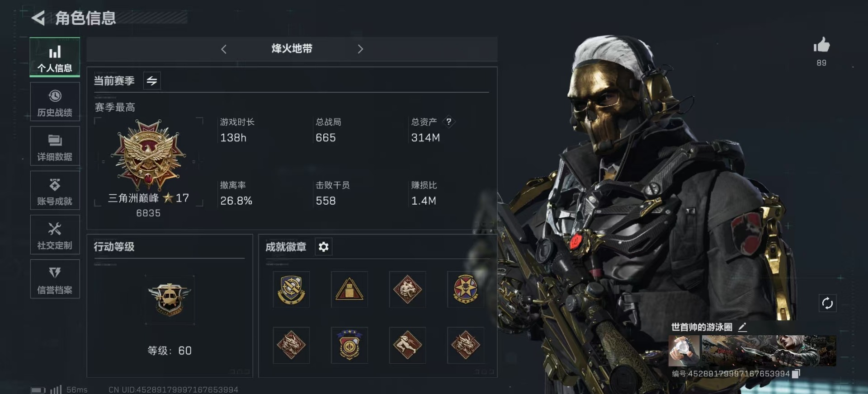Screen dimensions: 868x394
Task: Select the 三角洲巅峰 rank emblem
Action: (x=149, y=155)
